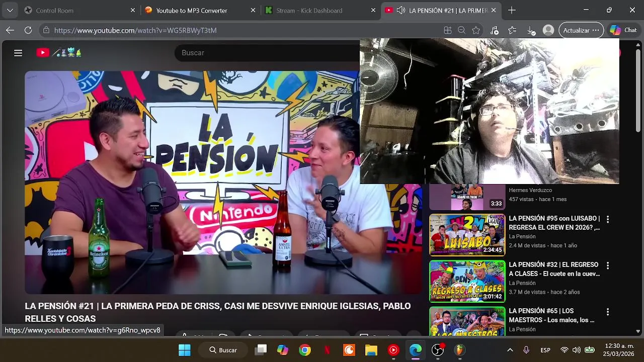Screen dimensions: 644x362
Task: Open LA PENSIÓN #32 Regreso a Clases thumbnail
Action: coord(467,281)
